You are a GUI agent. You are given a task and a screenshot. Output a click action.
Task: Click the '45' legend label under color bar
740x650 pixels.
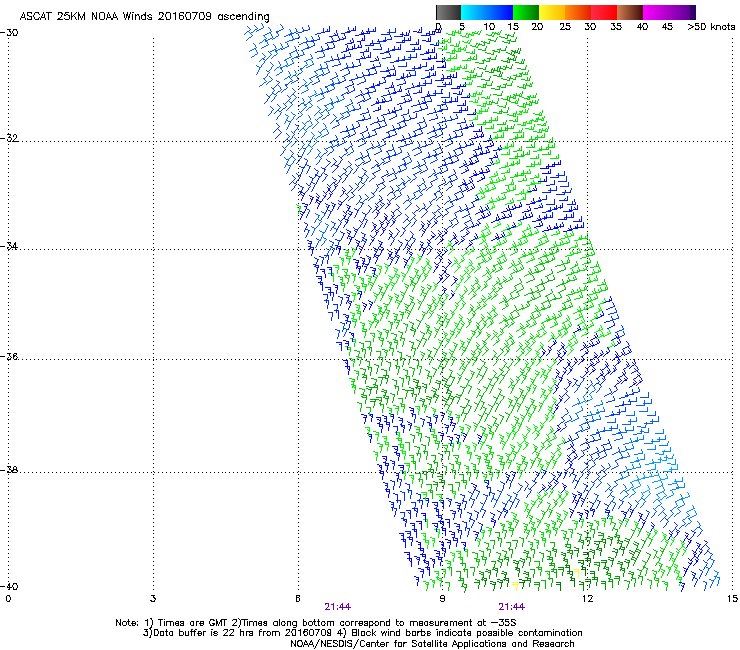667,27
